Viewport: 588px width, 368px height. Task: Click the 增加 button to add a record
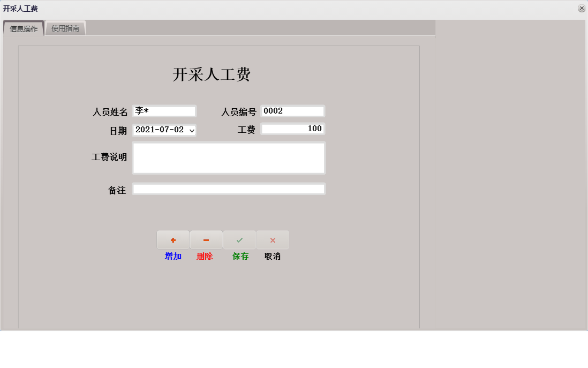pos(172,257)
